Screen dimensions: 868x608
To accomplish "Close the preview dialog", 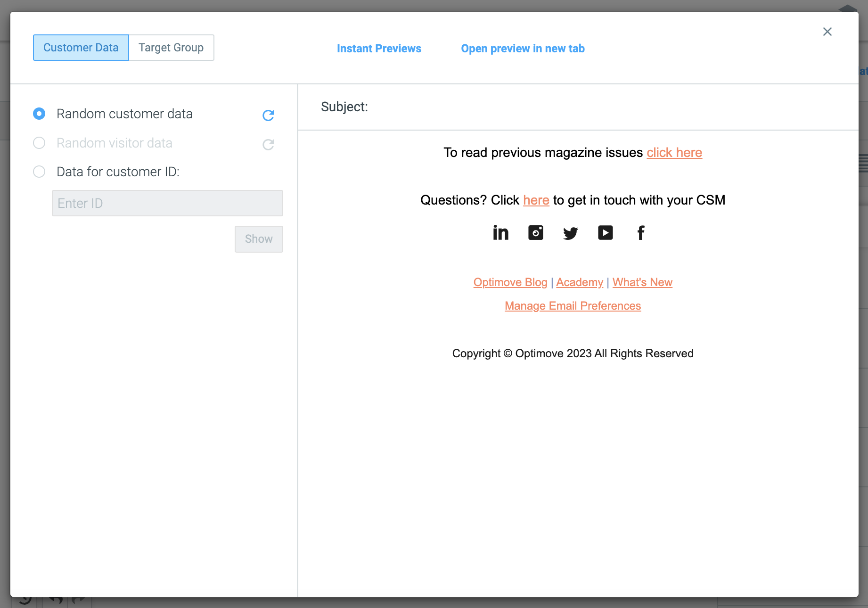I will (827, 32).
